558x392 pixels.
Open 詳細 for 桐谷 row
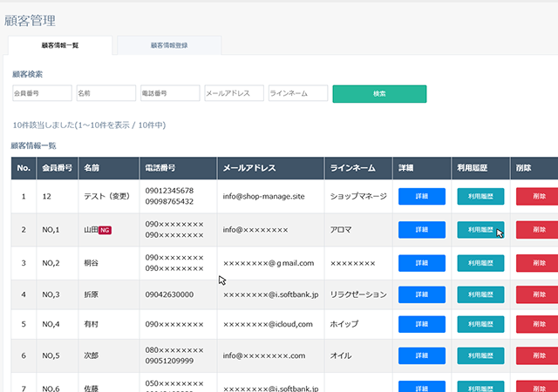coord(422,263)
